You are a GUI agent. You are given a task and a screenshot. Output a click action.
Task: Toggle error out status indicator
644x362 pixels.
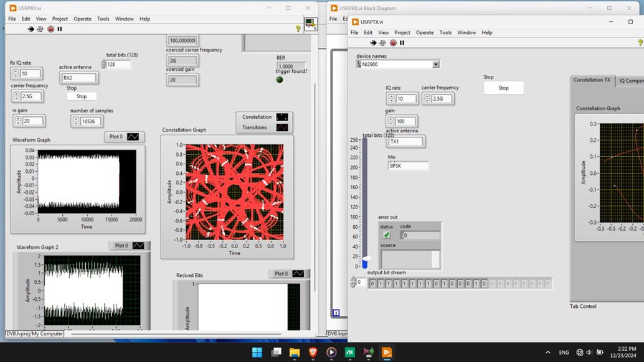pyautogui.click(x=387, y=235)
